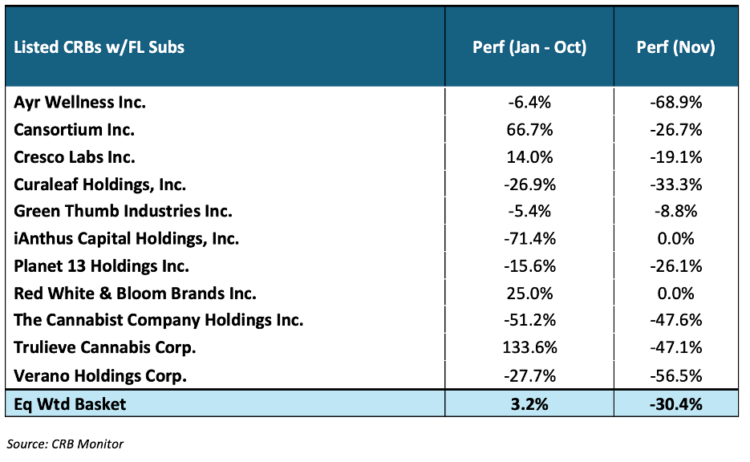
Task: Click the 'Listed CRBs w/FL Subs' column header
Action: 99,48
